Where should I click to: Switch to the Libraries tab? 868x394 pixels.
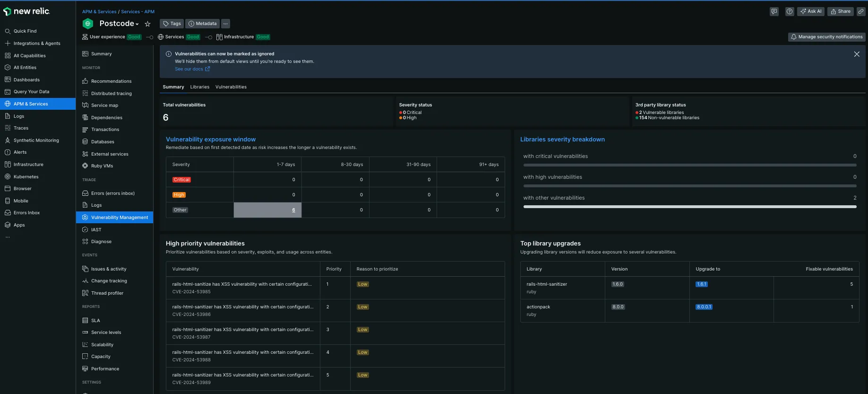coord(199,87)
